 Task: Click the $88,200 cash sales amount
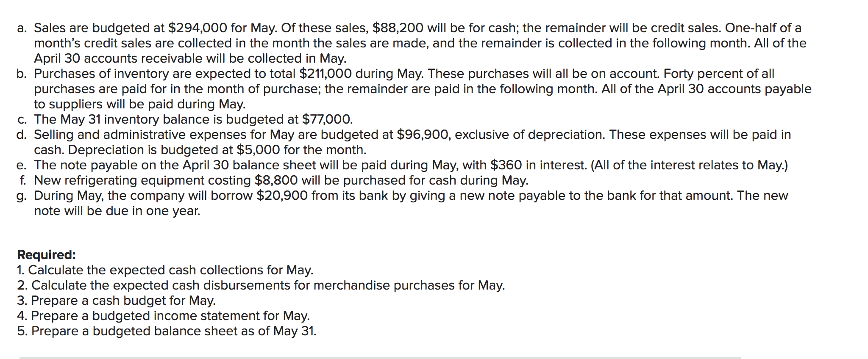click(398, 28)
